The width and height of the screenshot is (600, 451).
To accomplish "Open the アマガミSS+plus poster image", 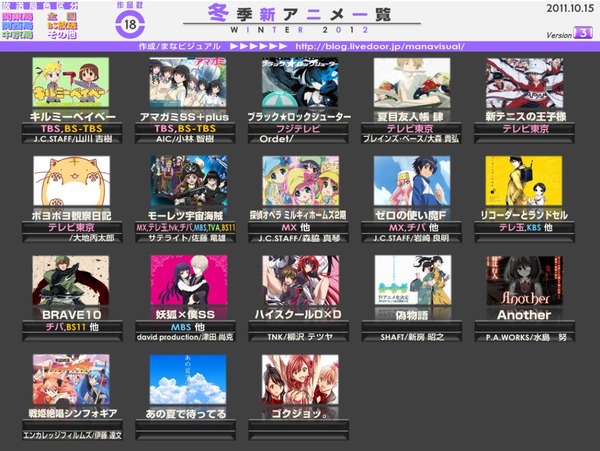I will coord(188,82).
